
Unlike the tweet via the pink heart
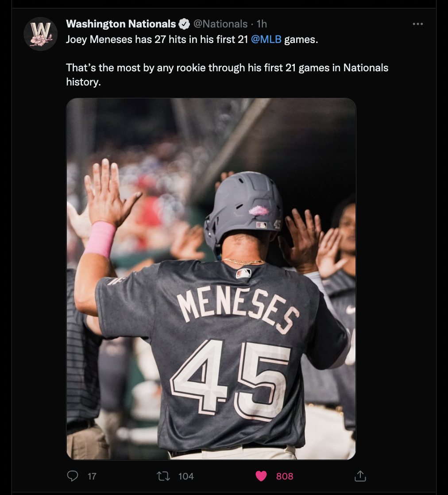point(261,476)
